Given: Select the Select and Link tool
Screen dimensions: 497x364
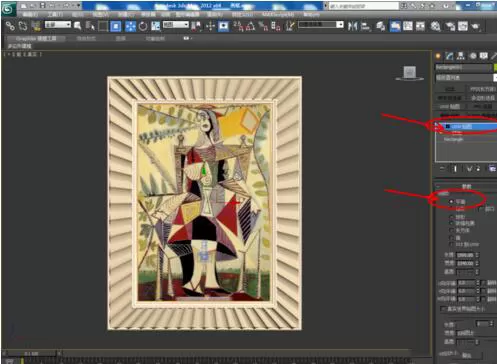Looking at the screenshot, I should tap(10, 26).
